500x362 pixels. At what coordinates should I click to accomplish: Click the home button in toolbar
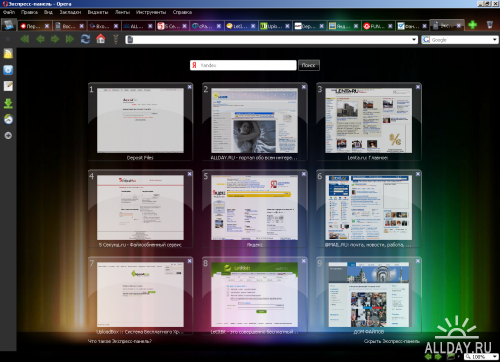(100, 39)
